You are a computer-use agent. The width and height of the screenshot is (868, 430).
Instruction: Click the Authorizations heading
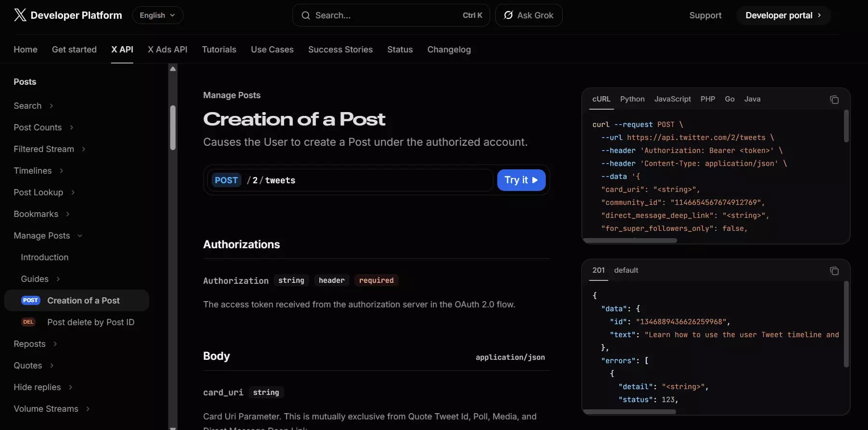(241, 244)
